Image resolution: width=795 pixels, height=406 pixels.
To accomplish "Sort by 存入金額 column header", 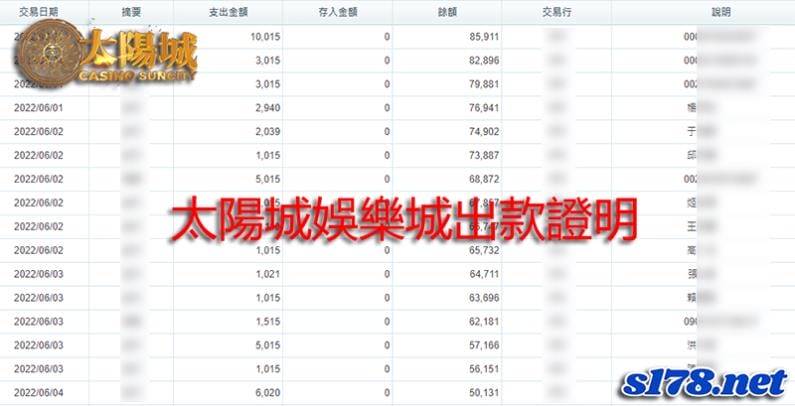I will point(338,12).
